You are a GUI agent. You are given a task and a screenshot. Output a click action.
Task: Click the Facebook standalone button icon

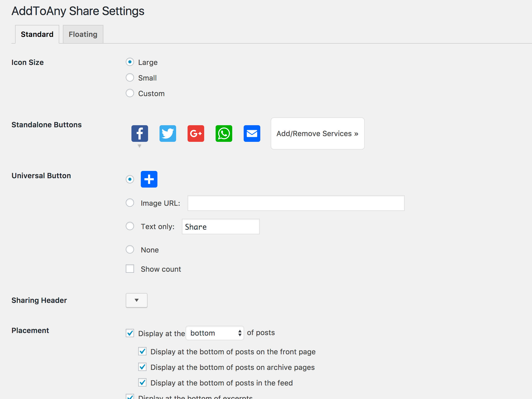click(x=139, y=133)
